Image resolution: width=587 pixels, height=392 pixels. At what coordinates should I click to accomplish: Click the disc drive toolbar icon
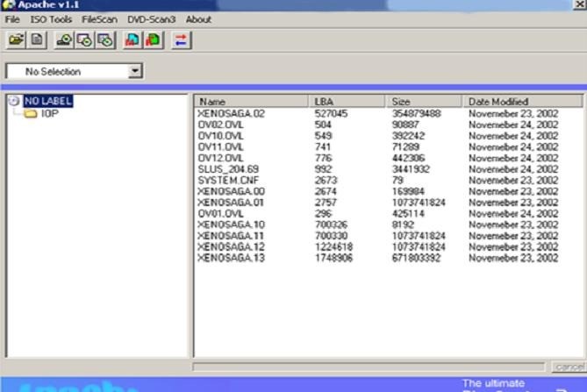click(x=64, y=40)
